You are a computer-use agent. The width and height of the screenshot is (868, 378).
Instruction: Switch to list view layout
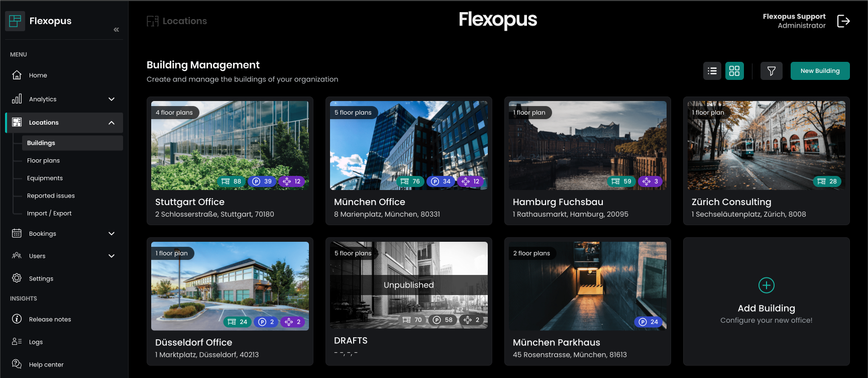[712, 71]
